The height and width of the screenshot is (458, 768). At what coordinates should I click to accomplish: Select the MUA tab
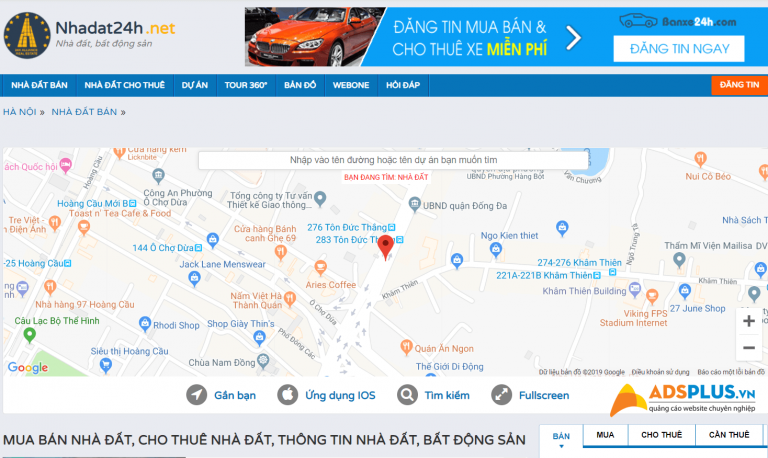point(605,435)
